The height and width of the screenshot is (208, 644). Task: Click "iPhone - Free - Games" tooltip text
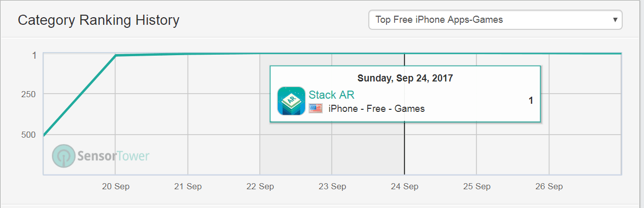(x=376, y=108)
